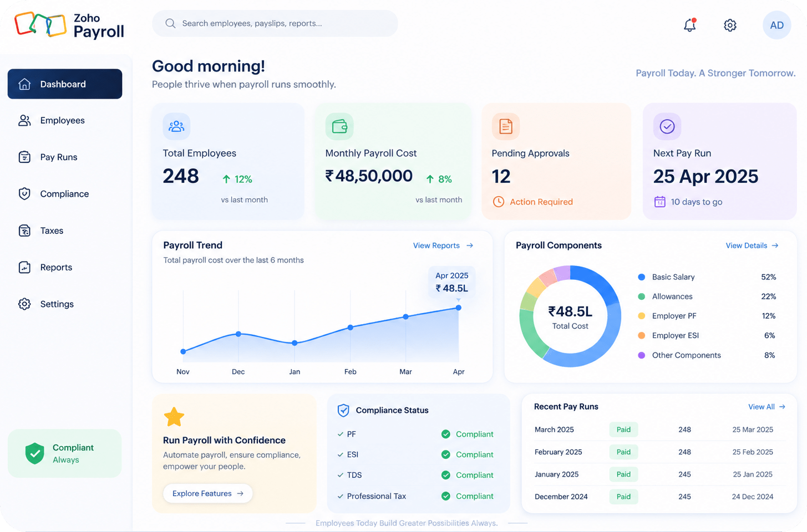This screenshot has width=807, height=532.
Task: Click the gold star icon
Action: 174,417
